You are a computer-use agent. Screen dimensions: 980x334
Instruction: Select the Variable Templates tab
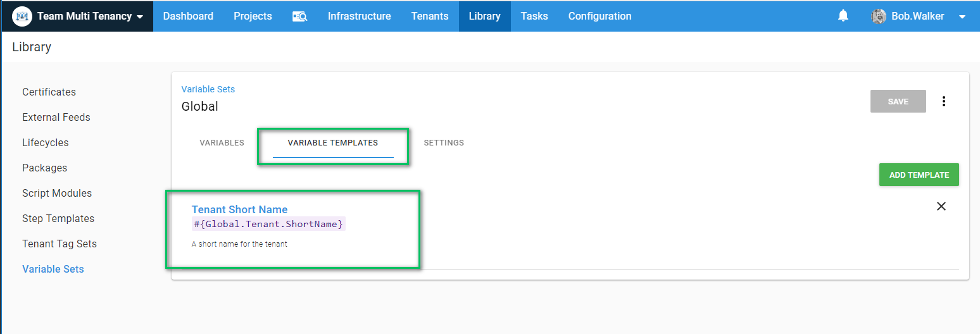tap(332, 143)
